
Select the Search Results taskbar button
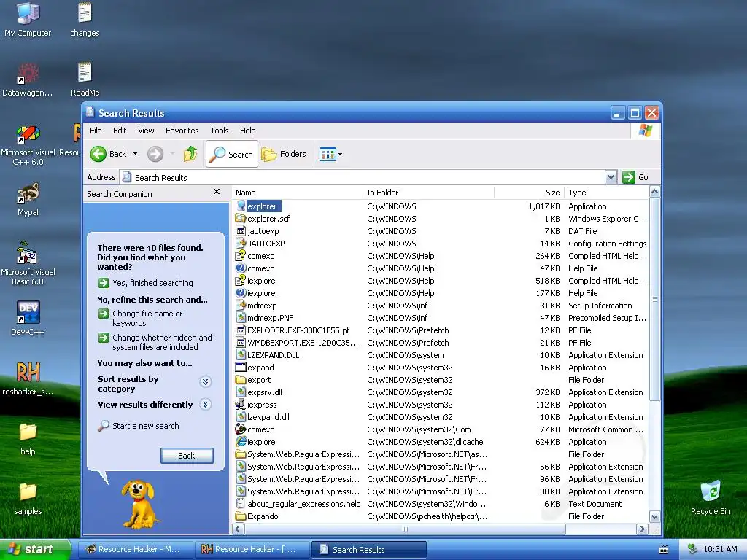tap(368, 550)
